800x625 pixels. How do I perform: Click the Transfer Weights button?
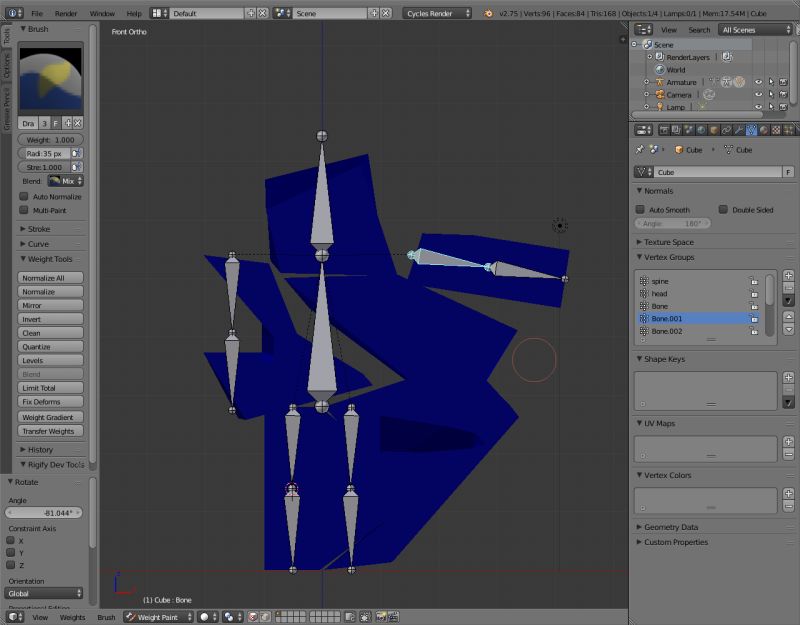point(47,431)
